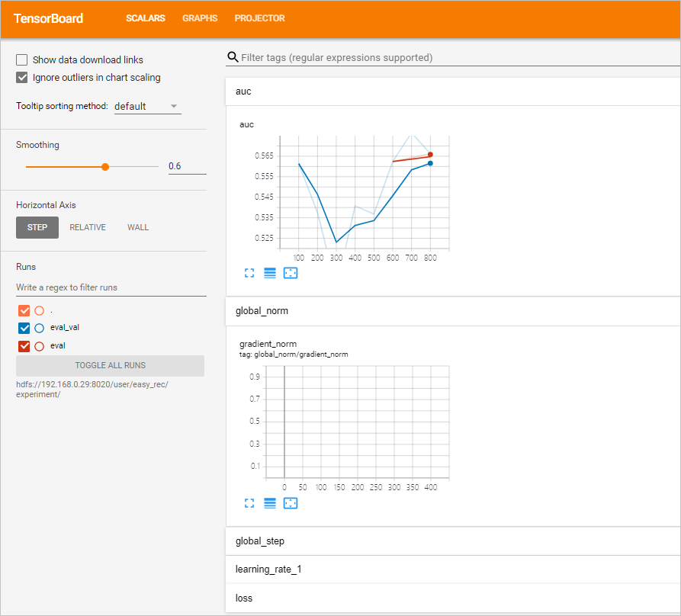Expand the auc chart to full size
The width and height of the screenshot is (681, 616).
coord(249,273)
